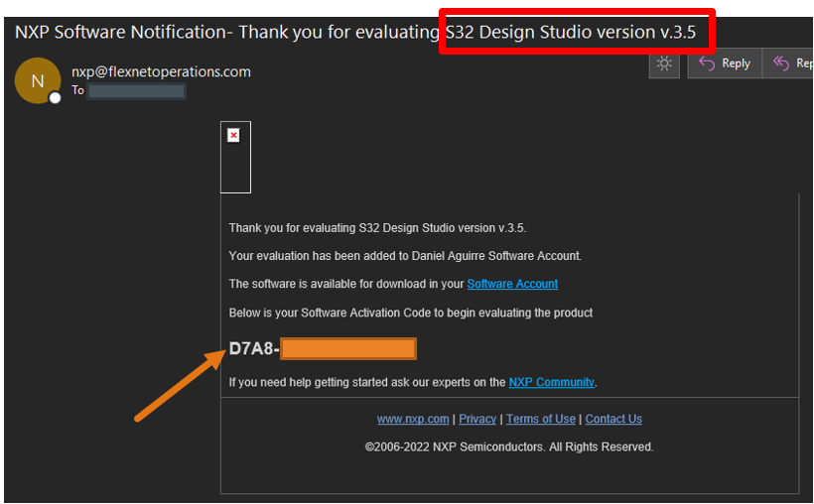Open the NXP Community link

tap(551, 382)
